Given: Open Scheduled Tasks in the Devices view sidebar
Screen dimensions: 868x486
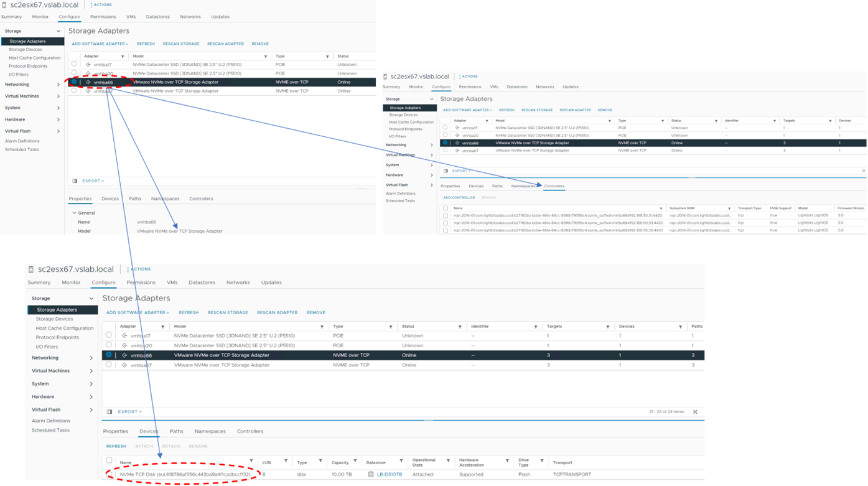Looking at the screenshot, I should [50, 430].
